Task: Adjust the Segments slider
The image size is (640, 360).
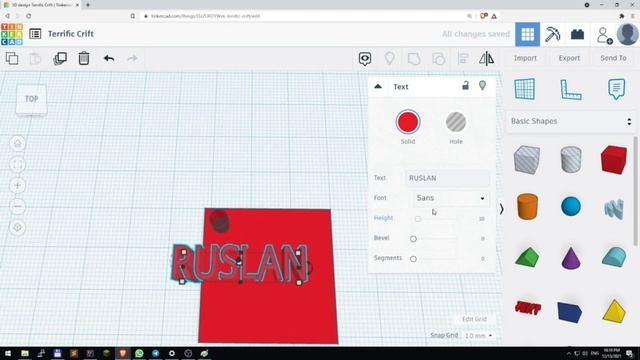Action: 413,259
